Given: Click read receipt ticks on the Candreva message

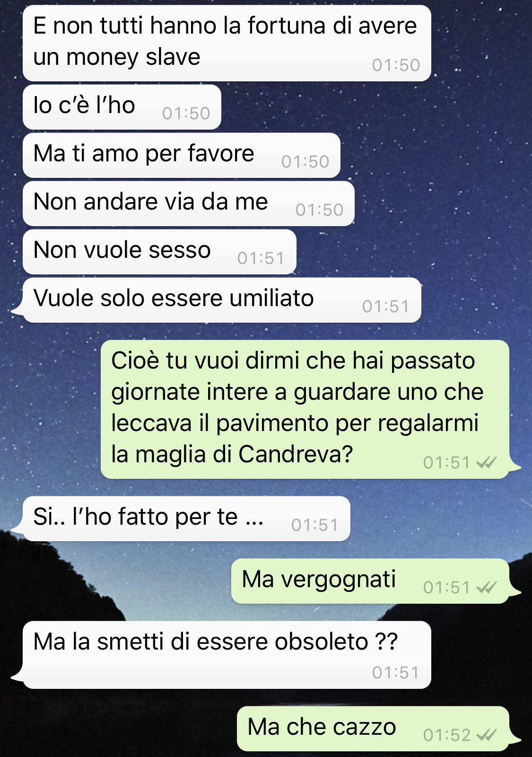Looking at the screenshot, I should [487, 462].
